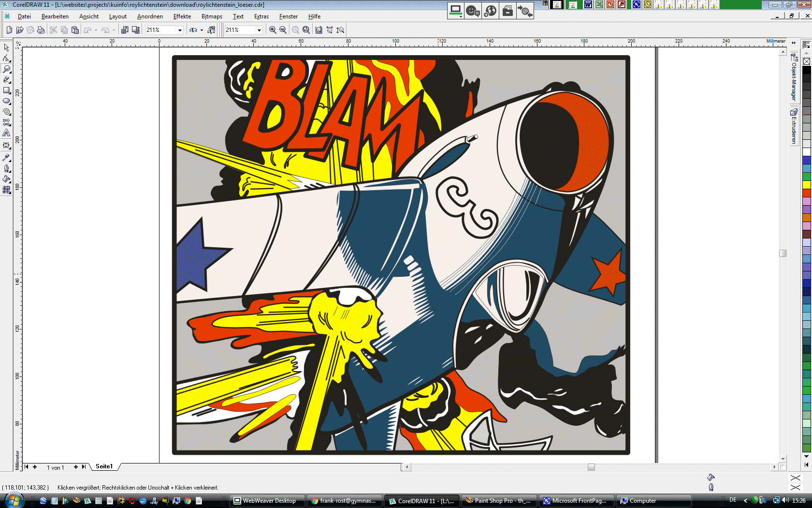Click the Export icon
The height and width of the screenshot is (508, 812).
pos(136,30)
